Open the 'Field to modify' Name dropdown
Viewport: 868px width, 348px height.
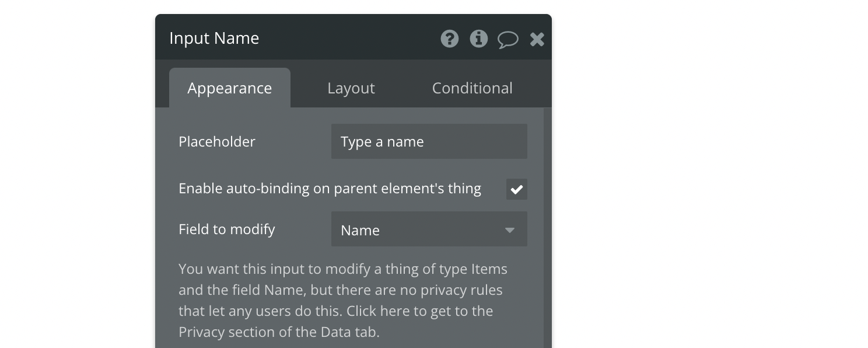click(429, 229)
